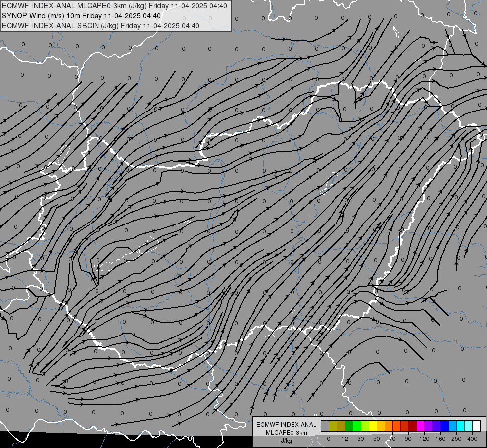Click the 'J/kg' unit label in the legend
This screenshot has width=487, height=448.
pos(287,441)
